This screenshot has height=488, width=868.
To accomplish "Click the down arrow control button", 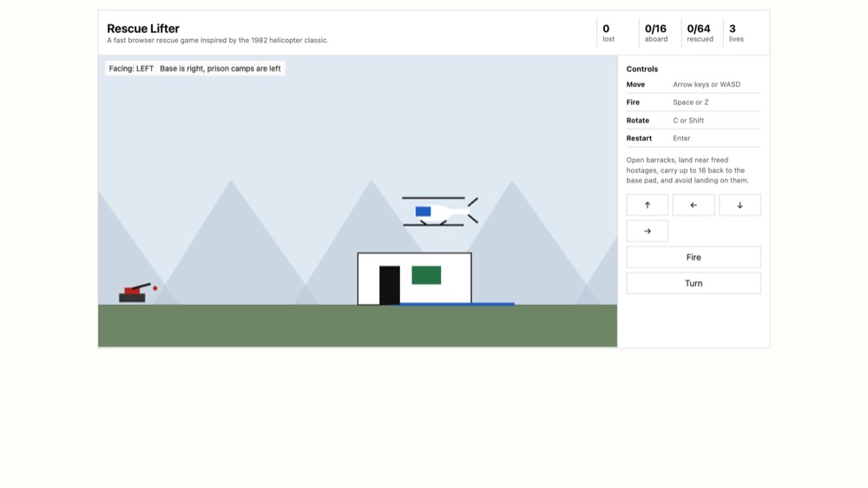I will 740,205.
